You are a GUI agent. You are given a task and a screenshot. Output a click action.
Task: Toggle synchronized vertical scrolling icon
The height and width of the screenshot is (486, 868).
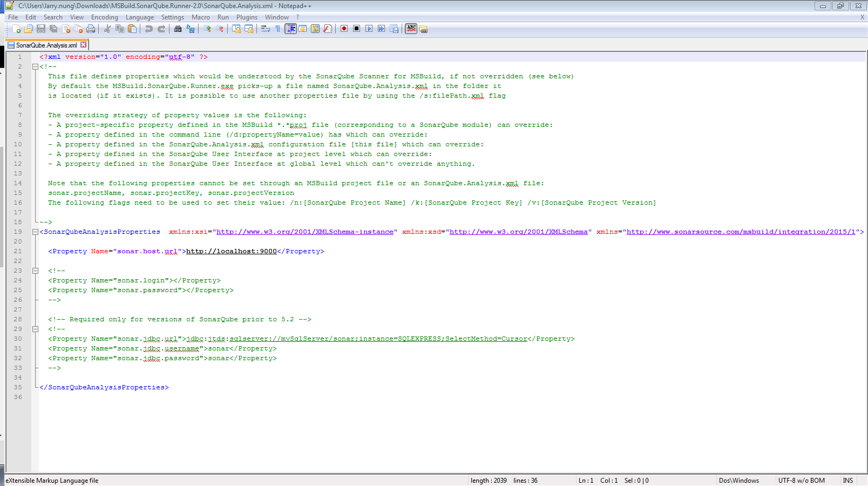236,29
